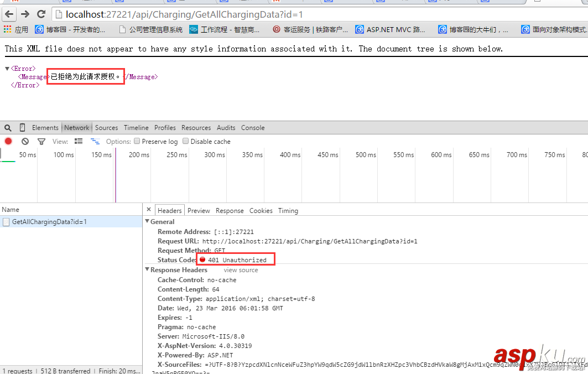Switch network list to detailed view
The height and width of the screenshot is (374, 588).
(78, 141)
